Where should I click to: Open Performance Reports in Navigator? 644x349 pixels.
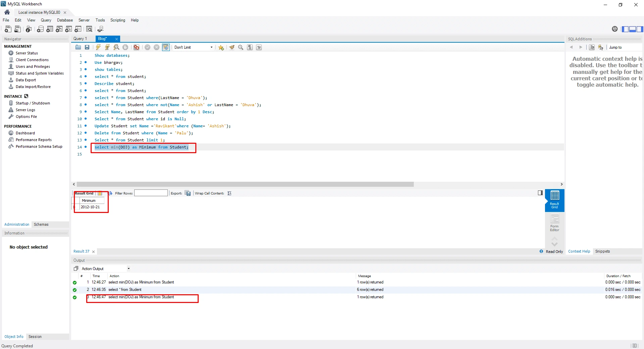(34, 140)
